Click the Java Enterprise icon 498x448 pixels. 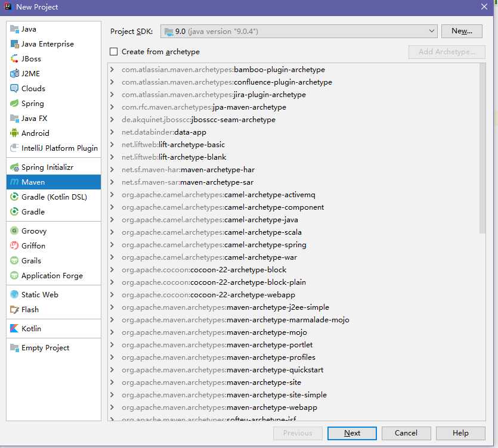[x=14, y=44]
